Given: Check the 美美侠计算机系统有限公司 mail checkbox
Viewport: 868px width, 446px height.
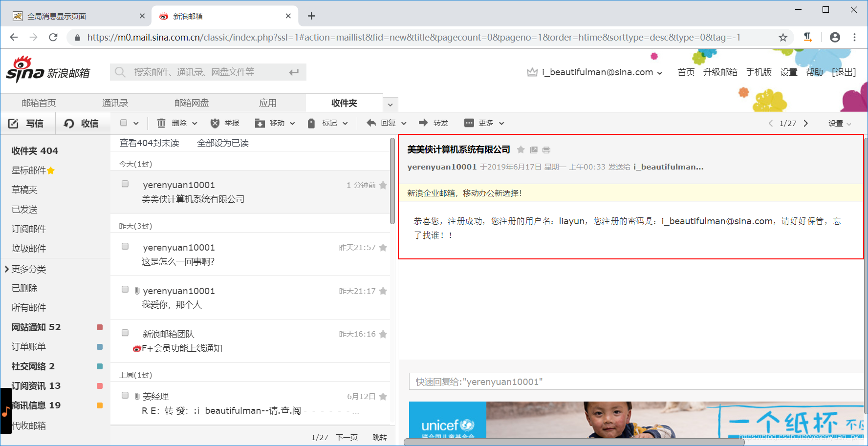Looking at the screenshot, I should coord(125,184).
